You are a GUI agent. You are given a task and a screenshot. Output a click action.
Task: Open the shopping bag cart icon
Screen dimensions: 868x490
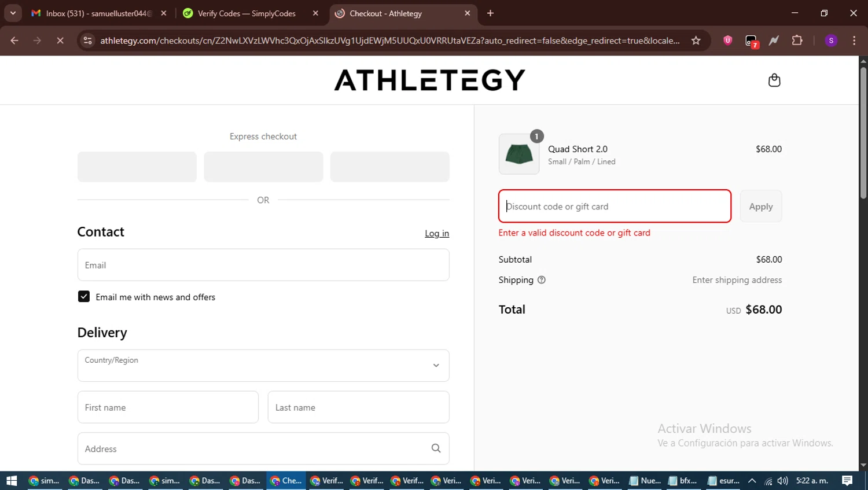[774, 80]
